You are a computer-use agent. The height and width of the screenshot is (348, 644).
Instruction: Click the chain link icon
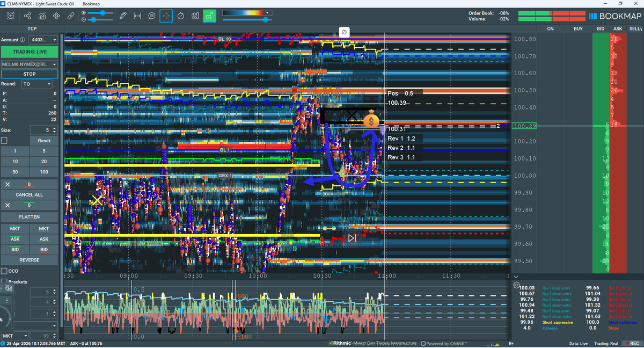point(70,16)
